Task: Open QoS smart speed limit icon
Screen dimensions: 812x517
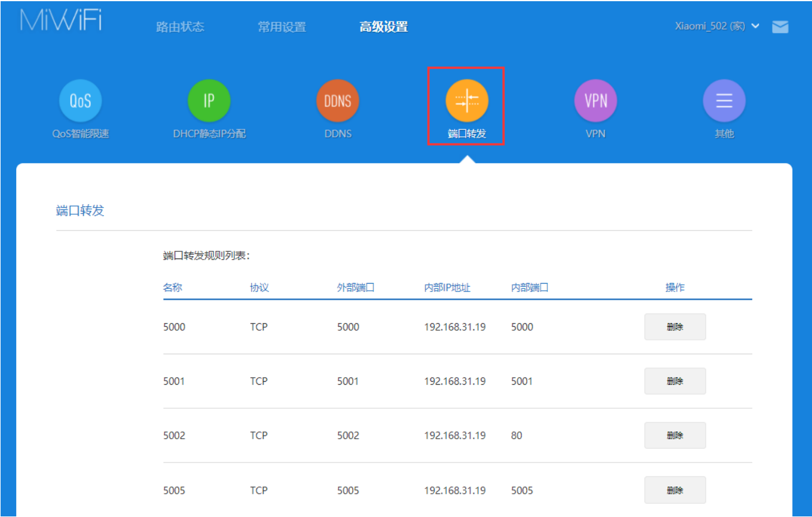Action: pyautogui.click(x=80, y=101)
